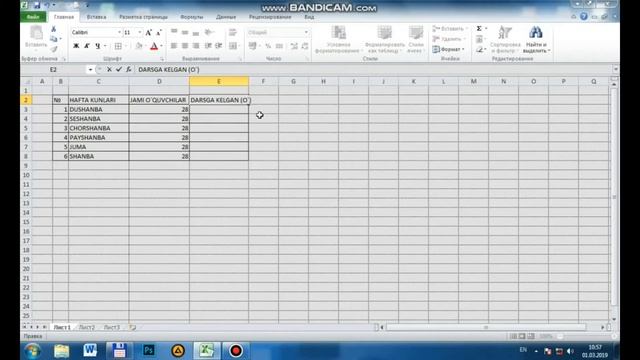Switch to the Лист2 sheet tab

click(x=87, y=327)
